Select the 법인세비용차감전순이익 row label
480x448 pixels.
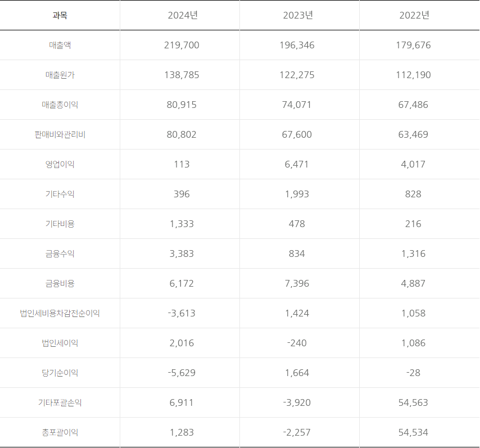tap(60, 313)
